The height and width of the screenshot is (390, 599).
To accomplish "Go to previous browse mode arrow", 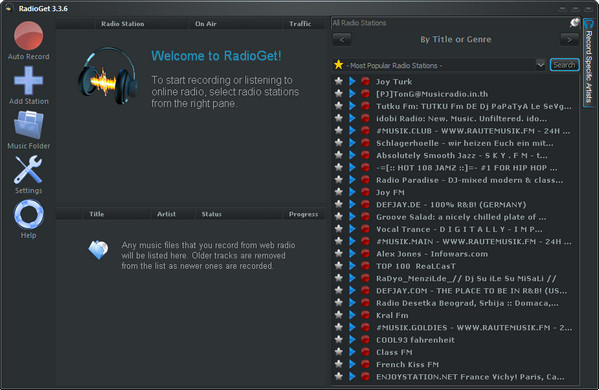I will pyautogui.click(x=342, y=39).
